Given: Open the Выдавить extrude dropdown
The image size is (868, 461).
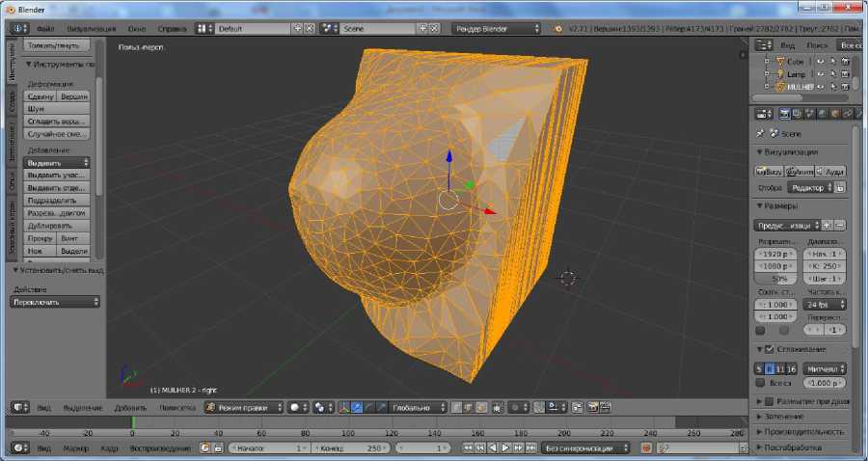Looking at the screenshot, I should point(58,163).
